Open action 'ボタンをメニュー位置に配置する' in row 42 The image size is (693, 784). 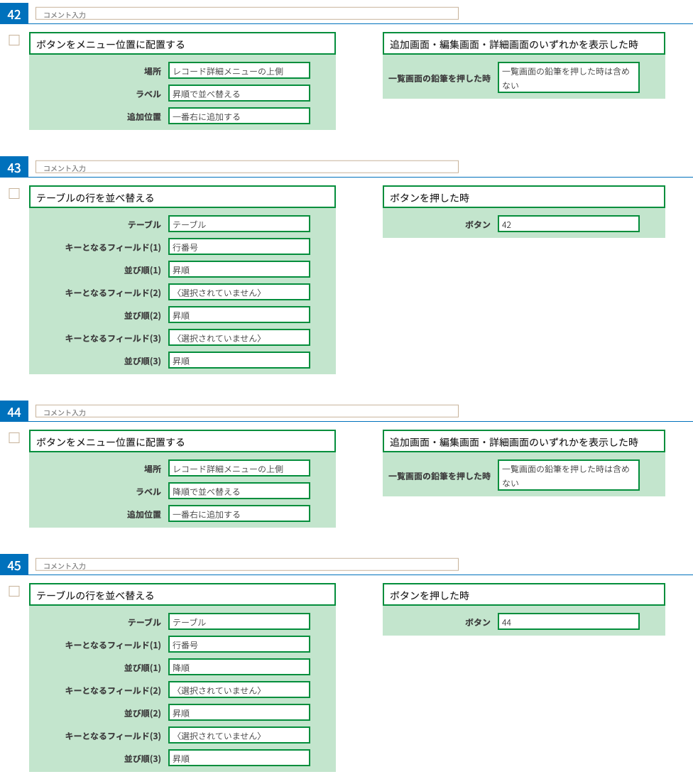[182, 43]
